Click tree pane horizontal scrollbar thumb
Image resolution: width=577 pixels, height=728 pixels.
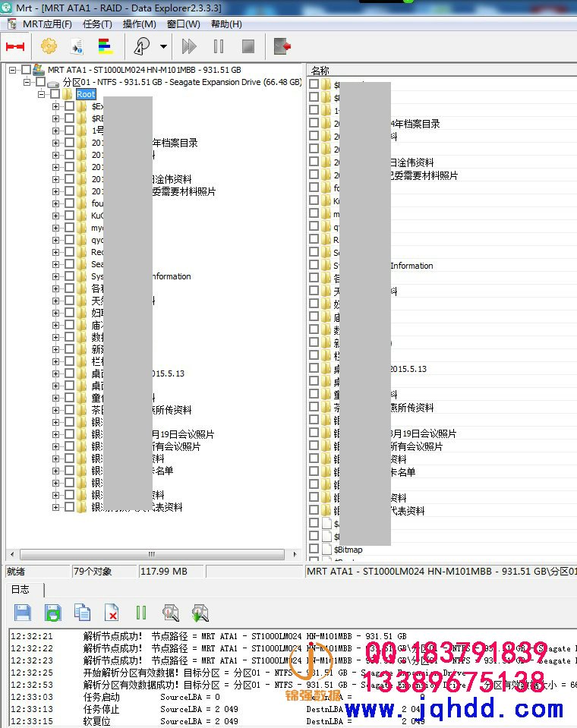[x=152, y=554]
